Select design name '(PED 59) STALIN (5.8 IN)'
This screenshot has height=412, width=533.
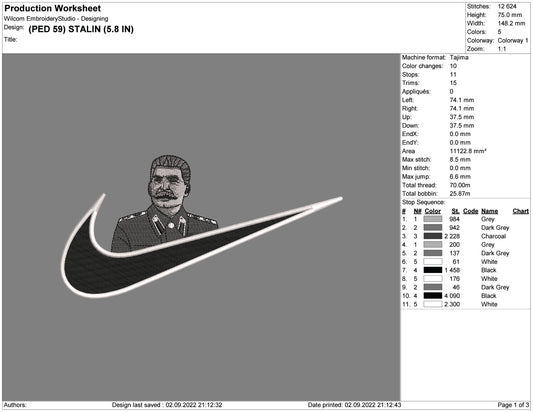[81, 29]
